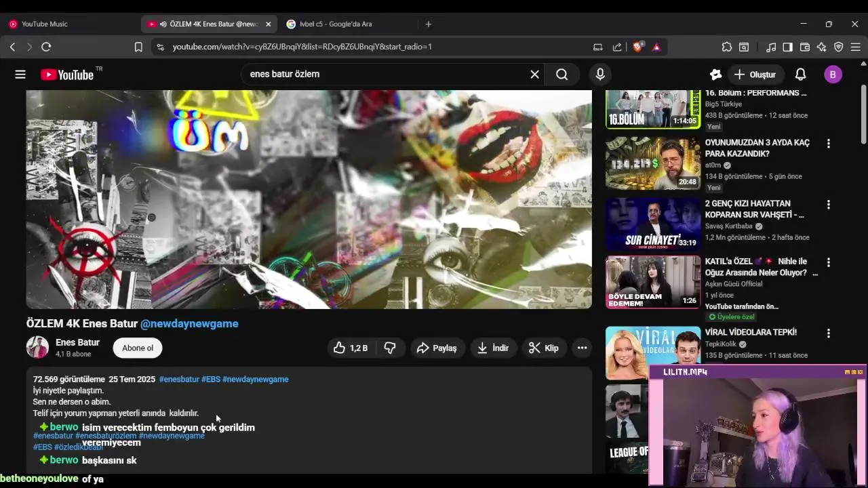The width and height of the screenshot is (868, 488).
Task: Open the @newdaynewgame channel link
Action: tap(189, 323)
